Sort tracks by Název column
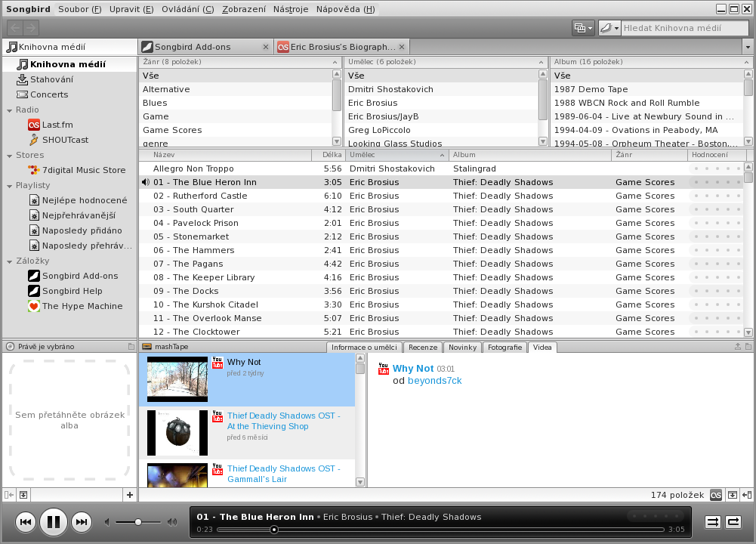This screenshot has width=756, height=544. (224, 155)
